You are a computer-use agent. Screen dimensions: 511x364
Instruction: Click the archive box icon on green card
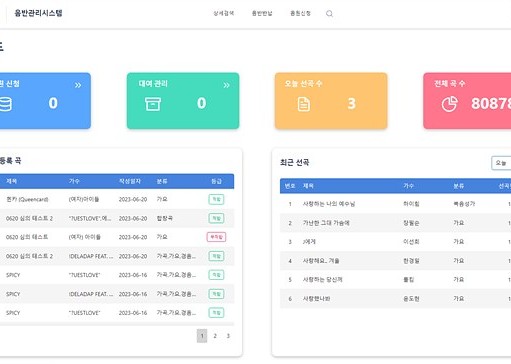(153, 104)
